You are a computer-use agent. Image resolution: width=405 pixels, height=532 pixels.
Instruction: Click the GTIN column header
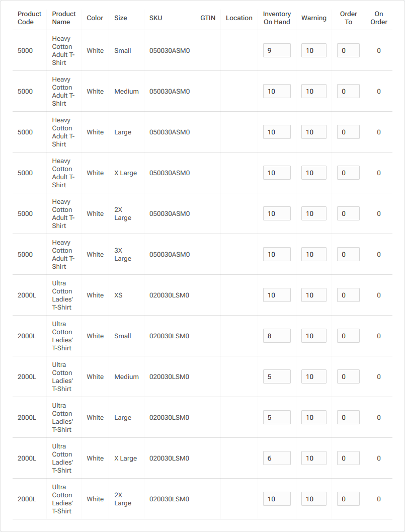(207, 18)
